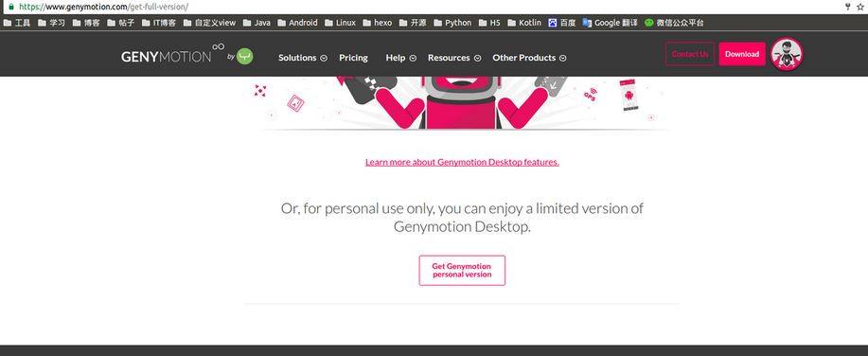Screen dimensions: 868x356
Task: Click the pink Download button
Action: [x=742, y=54]
